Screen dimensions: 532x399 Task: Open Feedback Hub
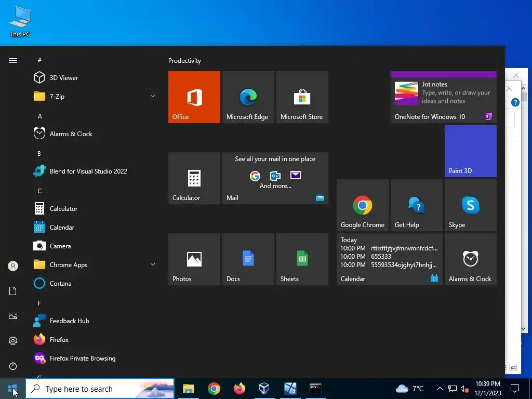95,321
